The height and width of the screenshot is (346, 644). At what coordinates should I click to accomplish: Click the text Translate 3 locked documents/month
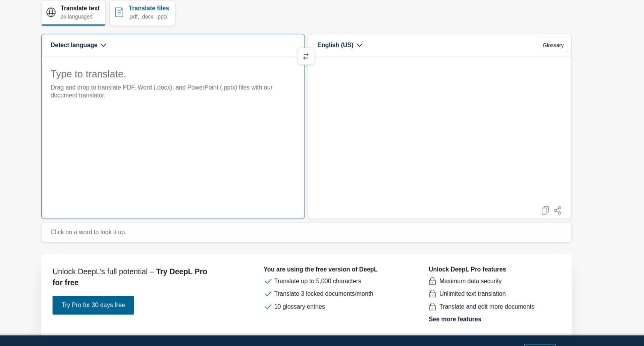324,294
